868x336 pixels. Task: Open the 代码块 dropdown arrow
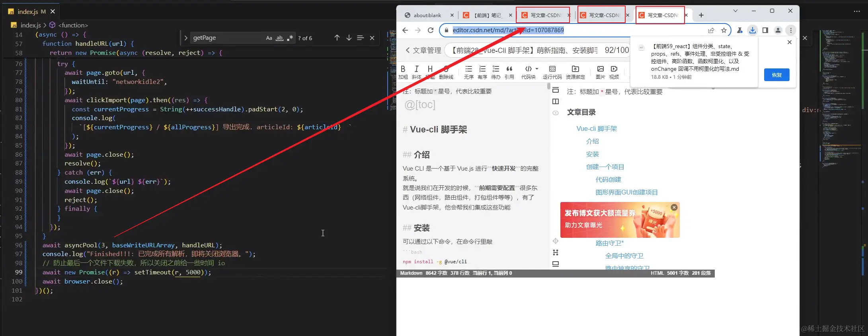(x=537, y=69)
